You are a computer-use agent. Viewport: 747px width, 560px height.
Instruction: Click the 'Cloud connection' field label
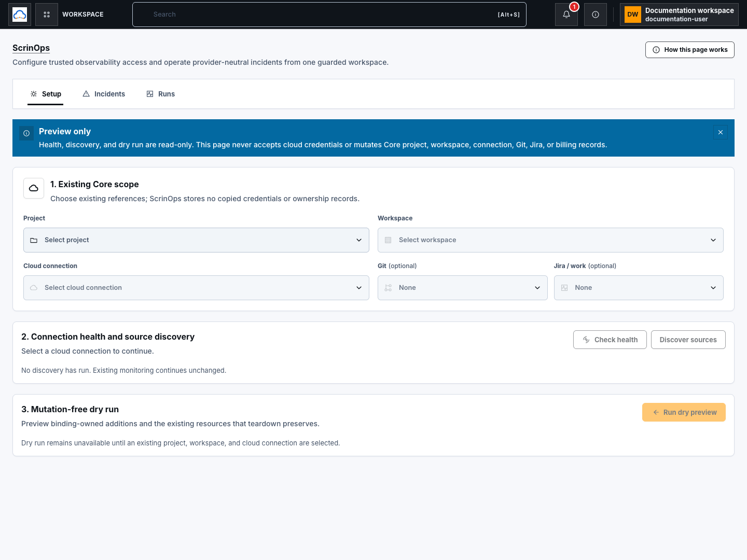50,266
